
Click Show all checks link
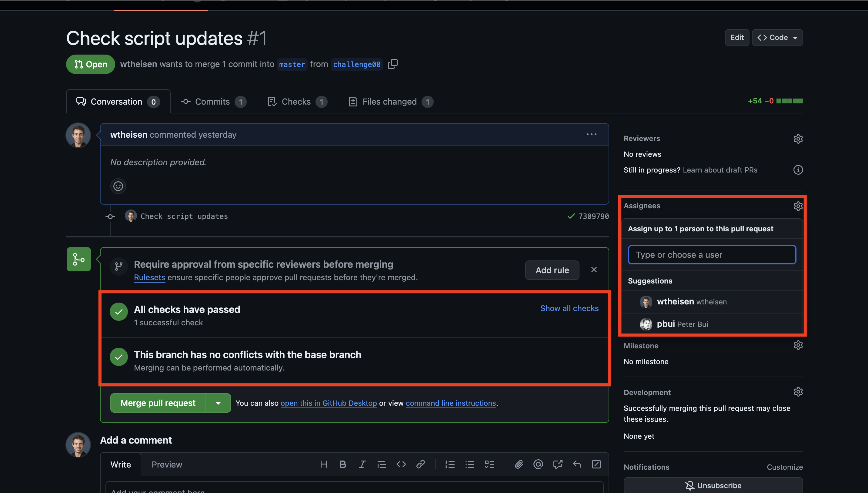click(x=569, y=308)
